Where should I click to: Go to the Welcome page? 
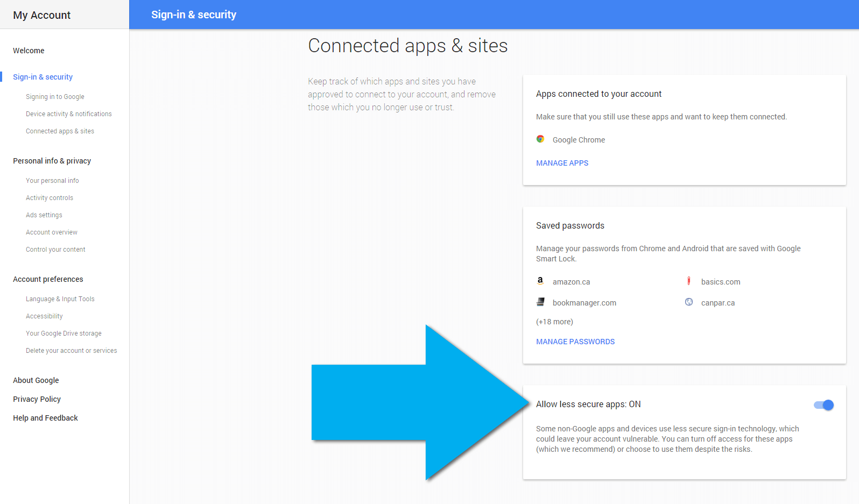tap(29, 51)
